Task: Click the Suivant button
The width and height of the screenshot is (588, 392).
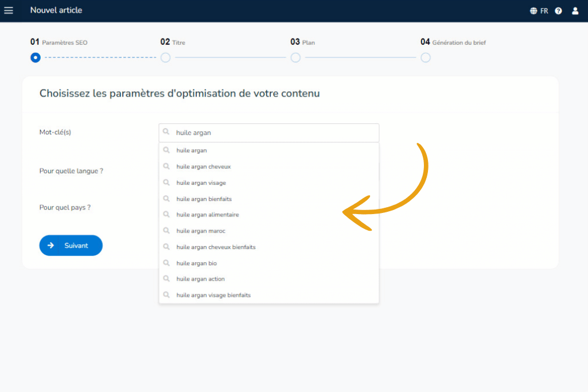Action: (x=71, y=245)
